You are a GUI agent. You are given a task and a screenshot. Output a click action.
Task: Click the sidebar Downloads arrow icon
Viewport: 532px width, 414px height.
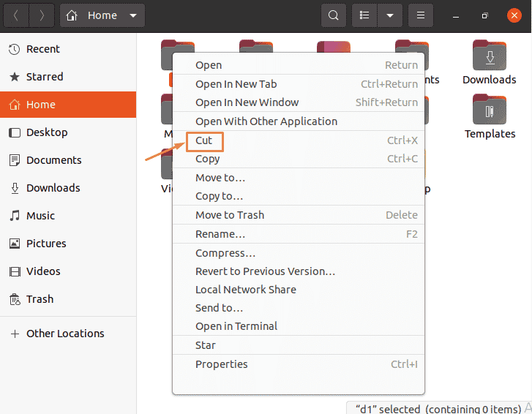[15, 188]
